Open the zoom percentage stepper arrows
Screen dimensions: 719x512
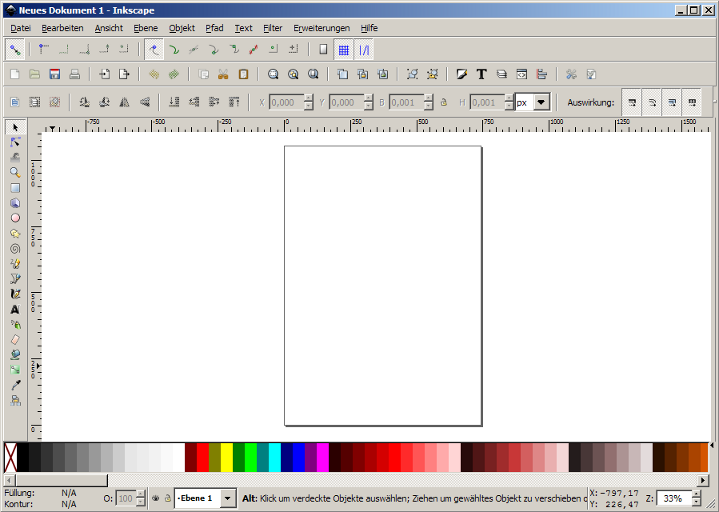pyautogui.click(x=696, y=498)
